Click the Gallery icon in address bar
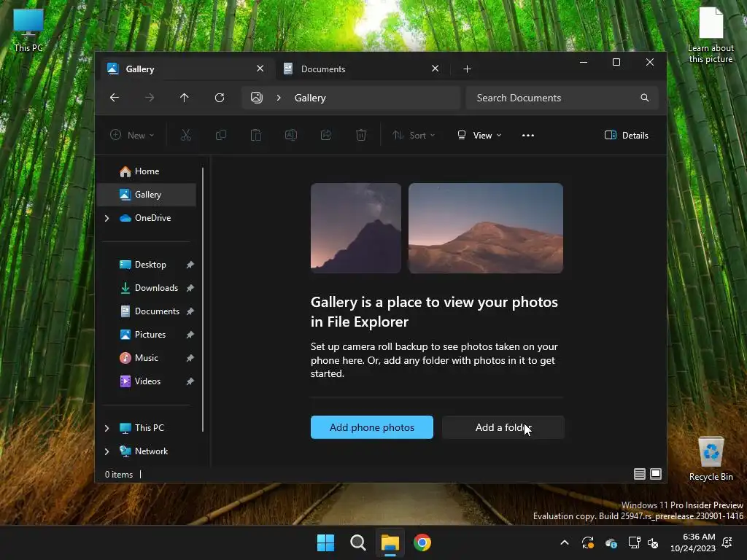This screenshot has width=747, height=560. 257,98
